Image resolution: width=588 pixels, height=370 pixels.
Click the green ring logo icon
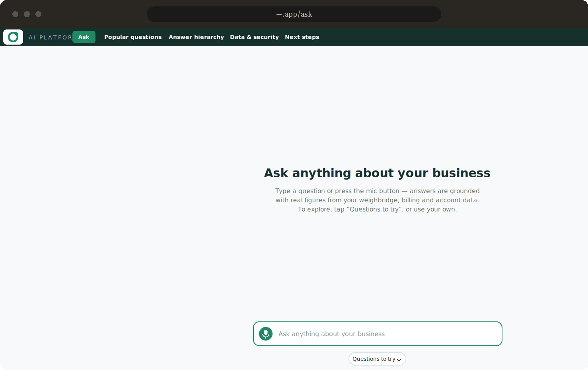(x=13, y=37)
